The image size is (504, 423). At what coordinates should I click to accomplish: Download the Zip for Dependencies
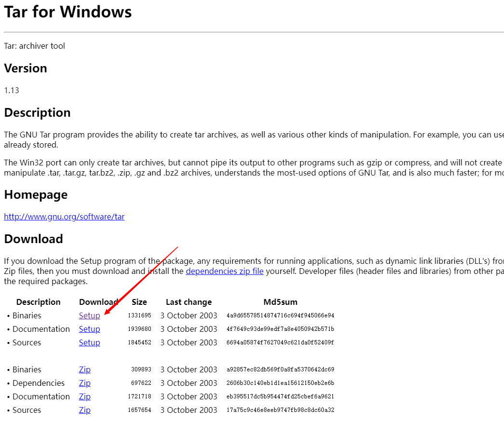point(84,383)
